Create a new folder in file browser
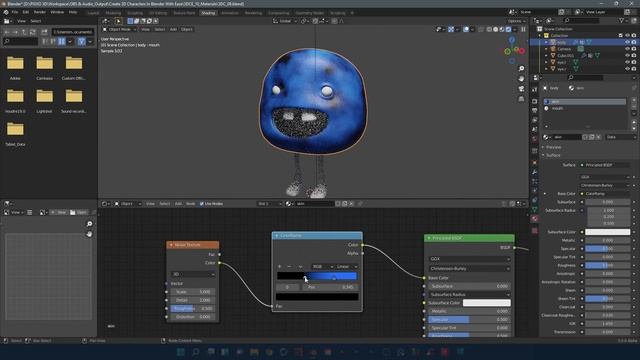 [x=44, y=32]
